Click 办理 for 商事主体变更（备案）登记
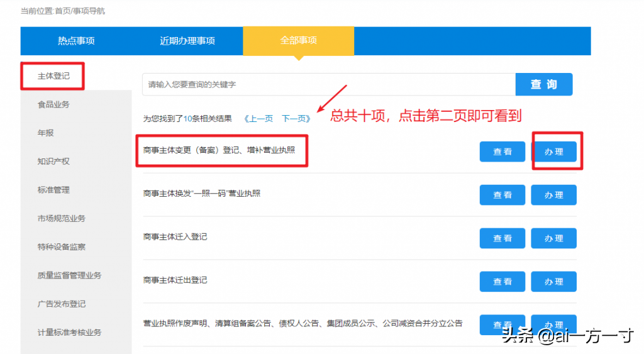Image resolution: width=644 pixels, height=354 pixels. pos(553,152)
